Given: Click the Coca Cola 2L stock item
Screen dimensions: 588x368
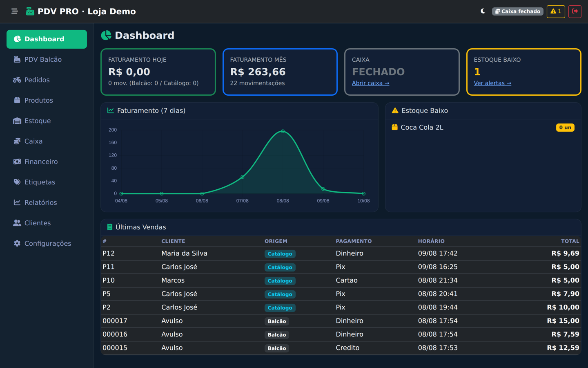Looking at the screenshot, I should [483, 128].
